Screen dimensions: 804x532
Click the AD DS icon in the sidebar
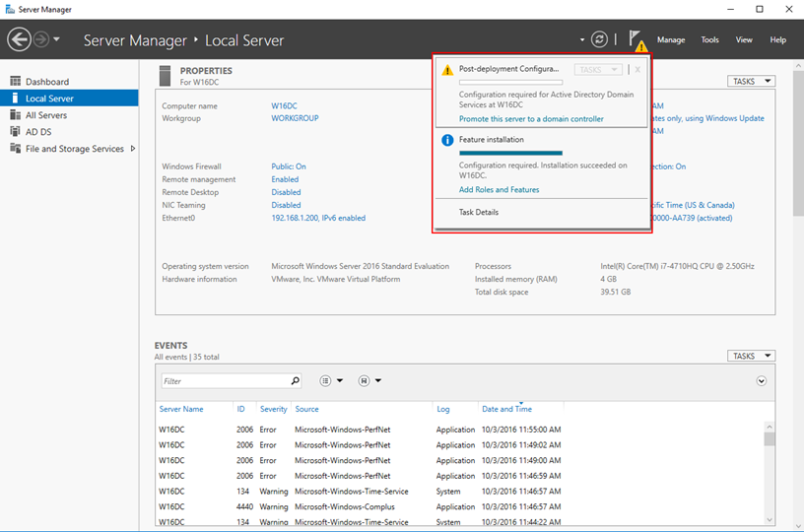pyautogui.click(x=16, y=132)
